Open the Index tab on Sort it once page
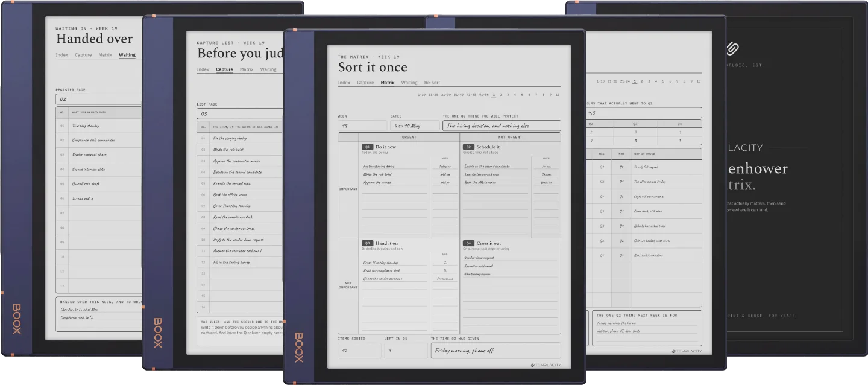Viewport: 868px width, 385px height. point(344,83)
